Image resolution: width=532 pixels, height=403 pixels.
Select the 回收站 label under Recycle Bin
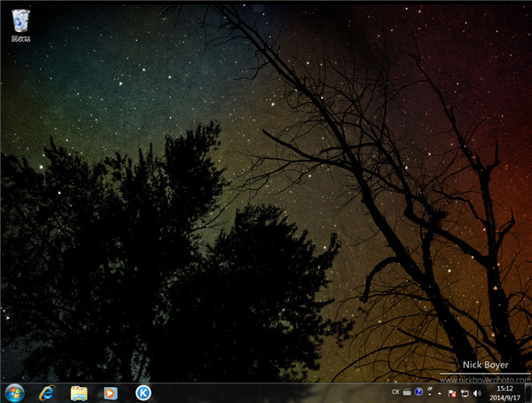coord(20,39)
